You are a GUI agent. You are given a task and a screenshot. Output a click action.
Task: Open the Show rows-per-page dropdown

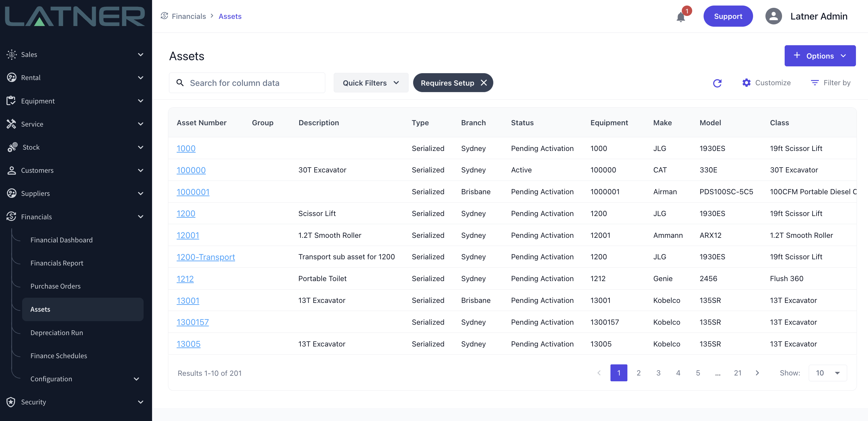(x=828, y=373)
